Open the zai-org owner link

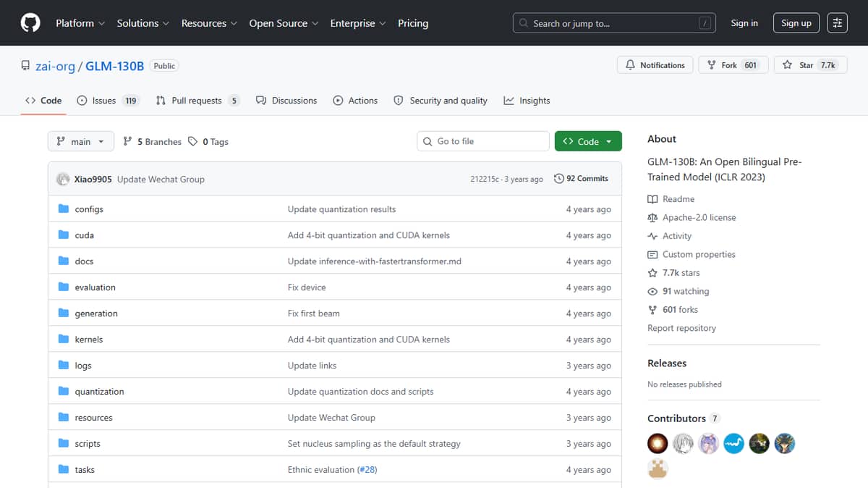click(x=55, y=66)
